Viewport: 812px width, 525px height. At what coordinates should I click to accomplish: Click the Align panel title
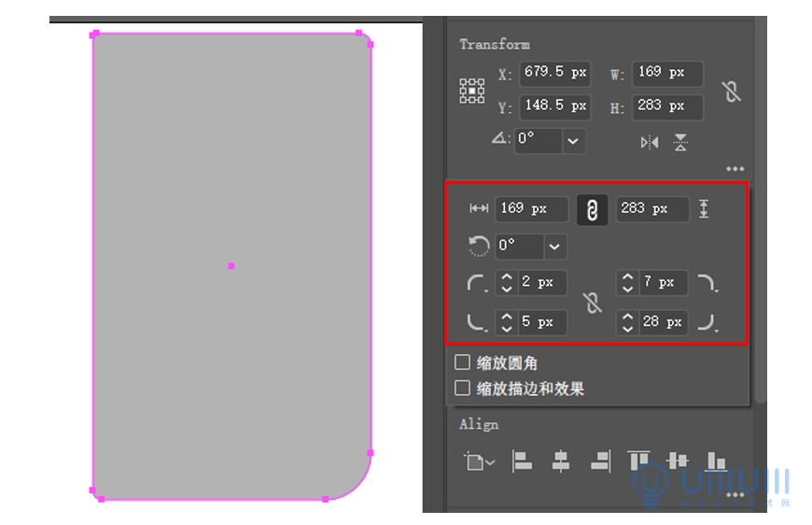click(x=479, y=424)
